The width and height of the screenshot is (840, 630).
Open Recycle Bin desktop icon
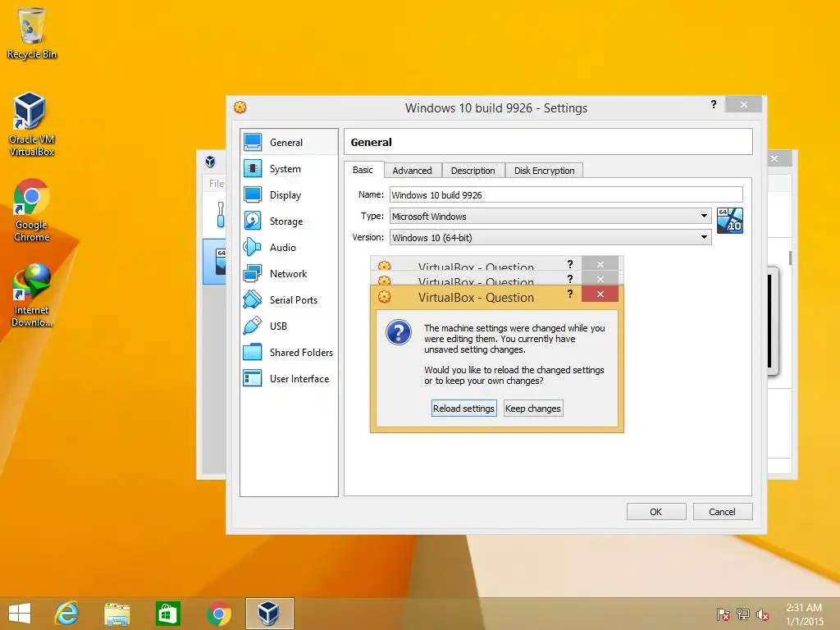[32, 33]
